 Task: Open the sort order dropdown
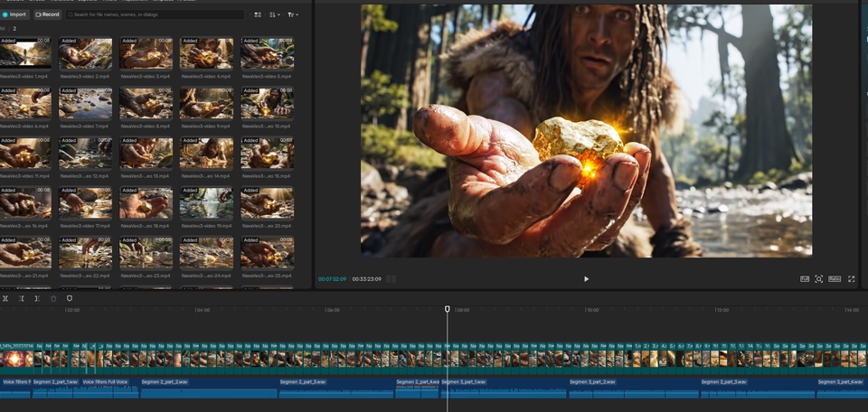pyautogui.click(x=275, y=14)
